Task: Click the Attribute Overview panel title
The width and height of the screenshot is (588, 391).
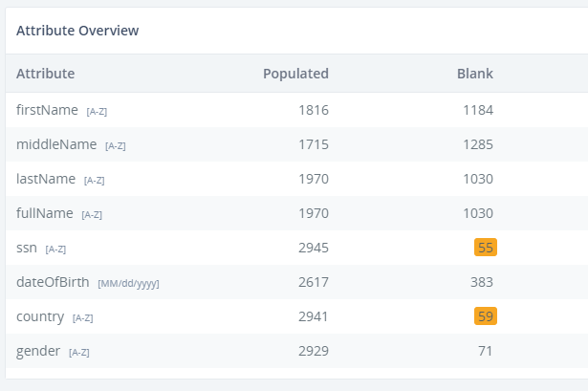Action: [77, 31]
